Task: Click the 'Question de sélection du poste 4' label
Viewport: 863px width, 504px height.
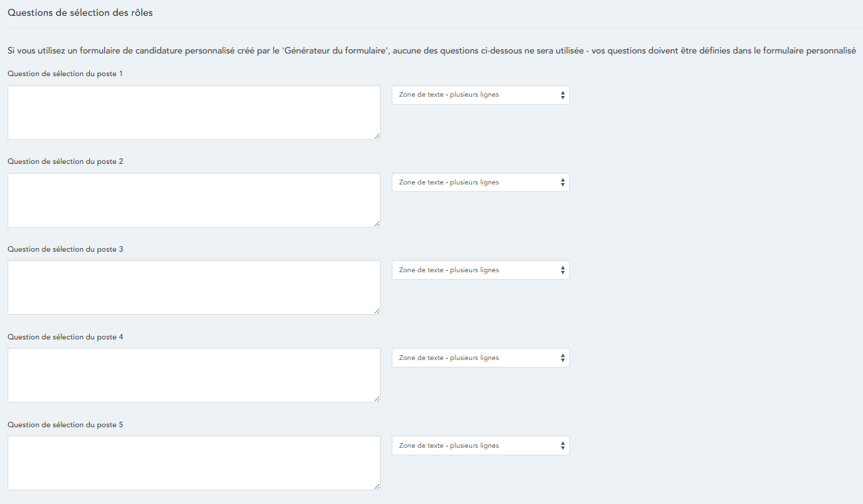Action: coord(65,337)
